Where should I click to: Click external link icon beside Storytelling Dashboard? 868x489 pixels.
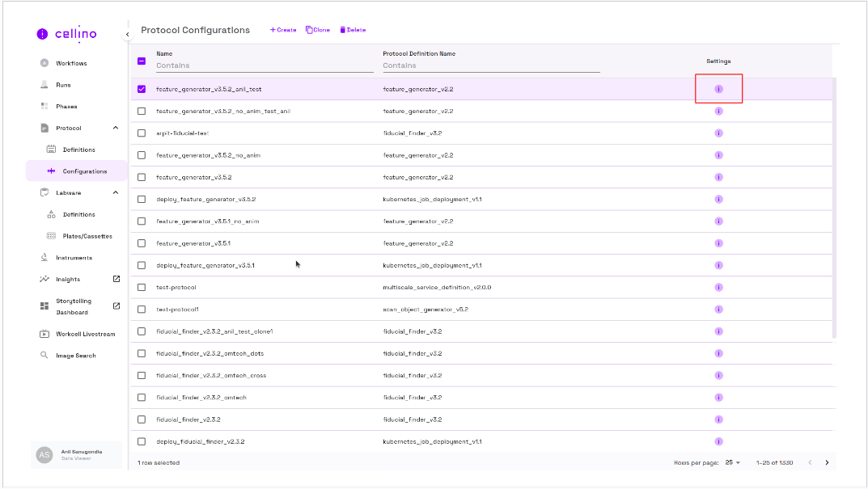116,306
